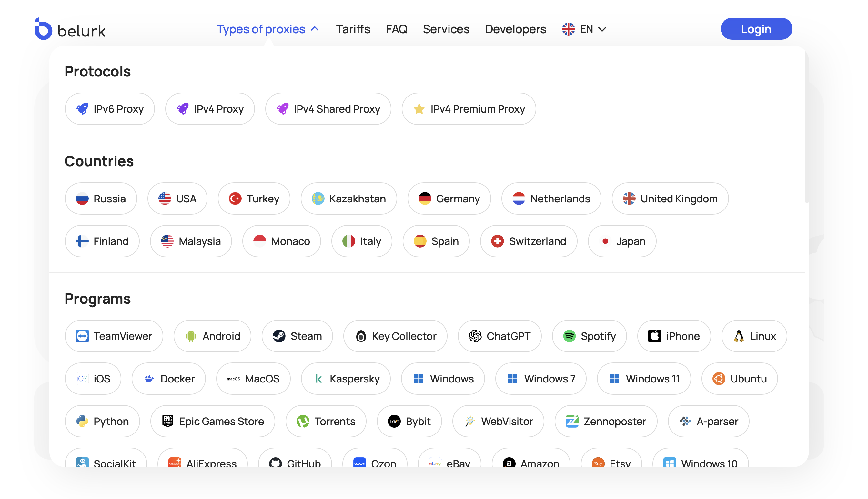This screenshot has height=499, width=868.
Task: Click the IPv6 Proxy rocket icon
Action: click(x=82, y=109)
